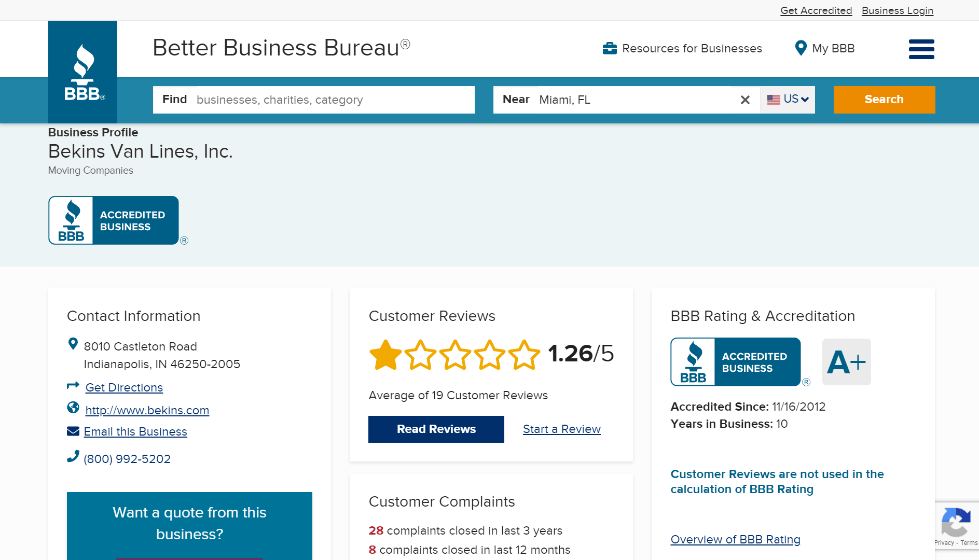The width and height of the screenshot is (979, 560).
Task: Click the reCAPTCHA badge
Action: tap(957, 526)
